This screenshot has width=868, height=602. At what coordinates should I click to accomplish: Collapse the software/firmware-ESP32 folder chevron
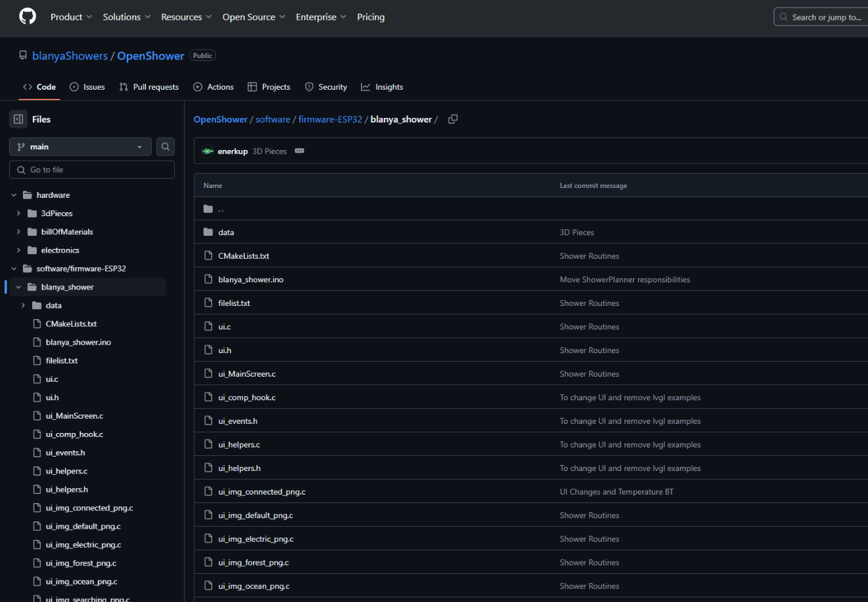click(14, 269)
